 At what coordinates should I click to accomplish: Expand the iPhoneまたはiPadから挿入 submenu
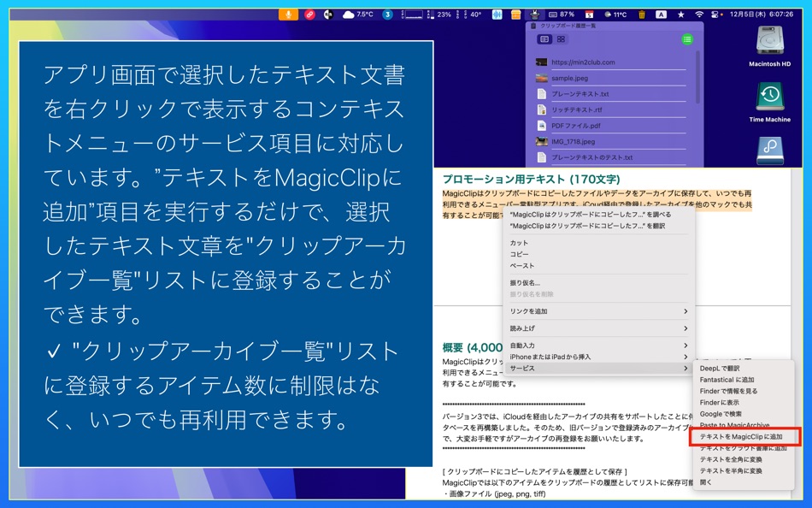(x=598, y=357)
